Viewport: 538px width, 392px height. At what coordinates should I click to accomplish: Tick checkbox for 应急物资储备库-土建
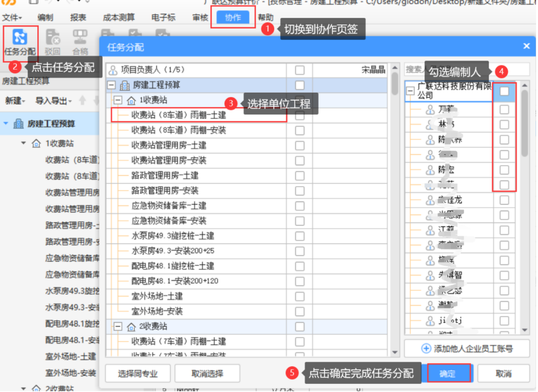pos(300,206)
